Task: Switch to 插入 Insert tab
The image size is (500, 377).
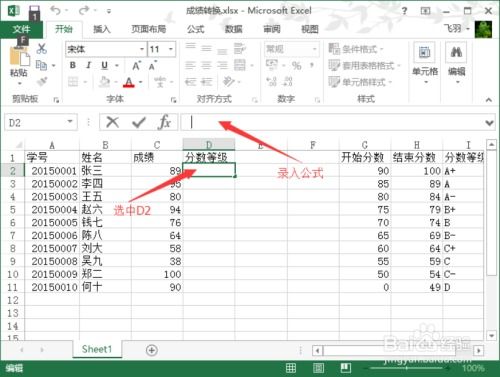Action: point(101,29)
